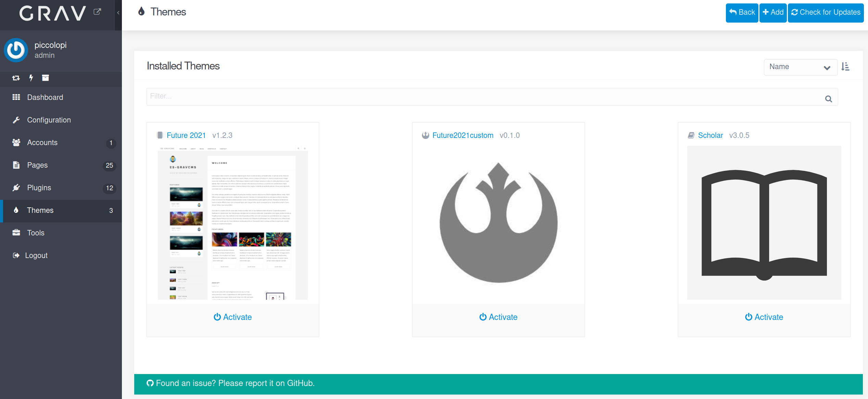Click the piccolopi username text
This screenshot has height=399, width=868.
(x=51, y=45)
